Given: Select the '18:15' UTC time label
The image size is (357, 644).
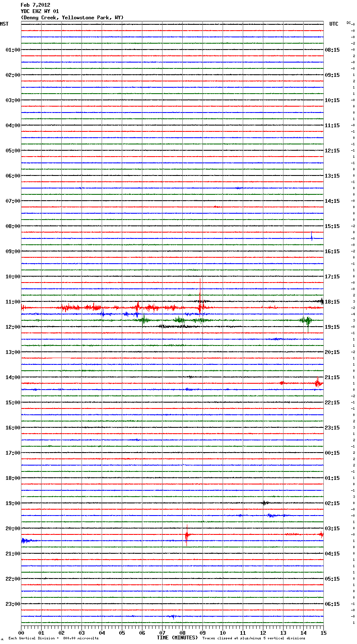Looking at the screenshot, I should 332,301.
